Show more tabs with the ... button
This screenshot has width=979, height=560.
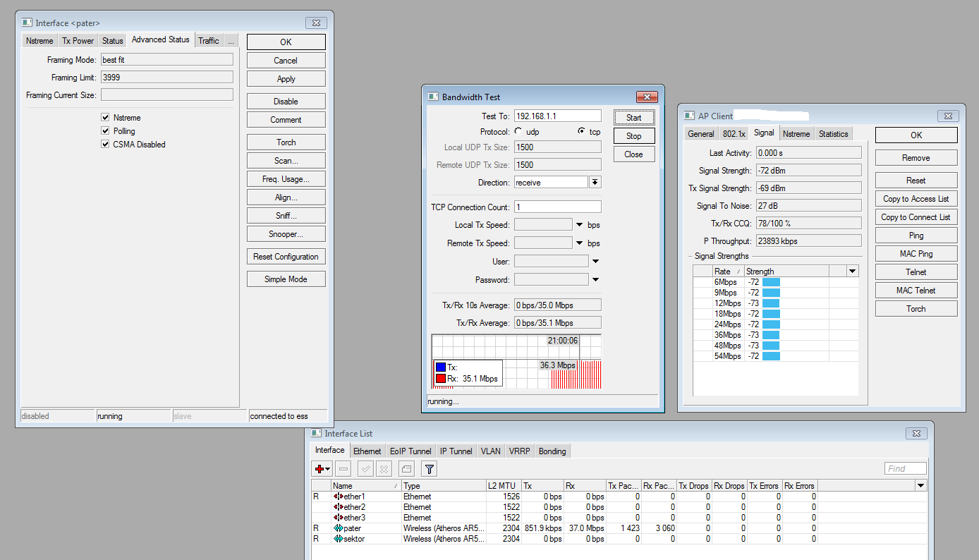(x=231, y=41)
